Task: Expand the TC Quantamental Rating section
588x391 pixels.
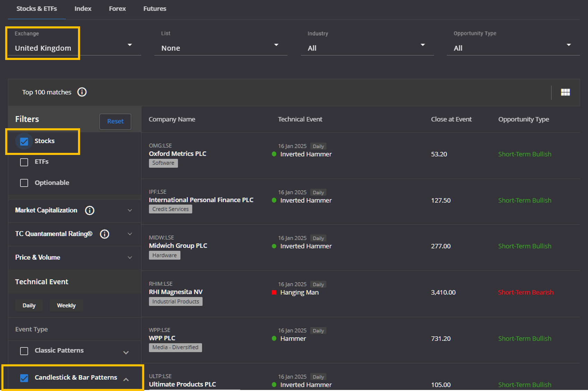Action: (x=130, y=234)
